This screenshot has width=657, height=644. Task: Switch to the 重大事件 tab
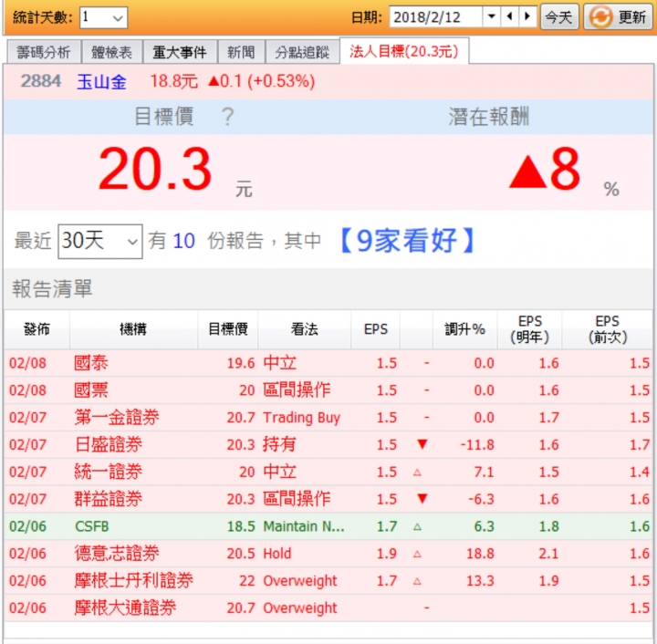click(x=180, y=52)
